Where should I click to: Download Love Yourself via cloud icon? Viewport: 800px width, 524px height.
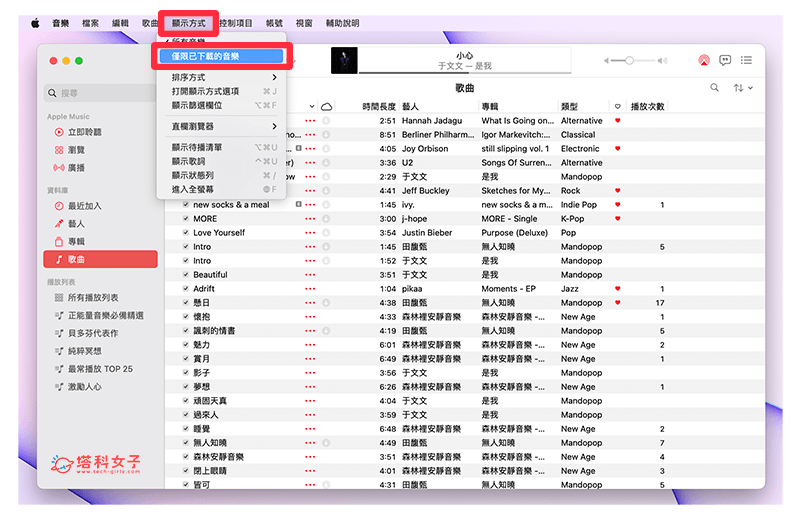[326, 233]
